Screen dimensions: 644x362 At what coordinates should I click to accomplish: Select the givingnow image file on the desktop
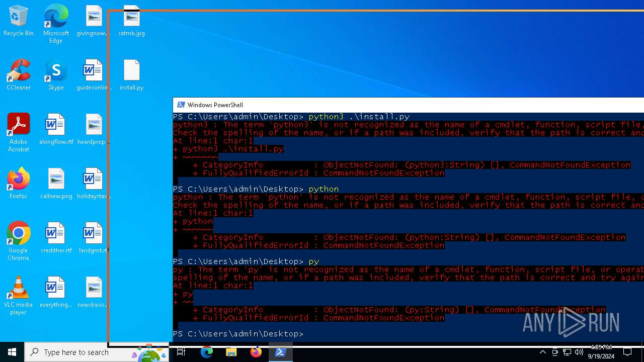94,21
